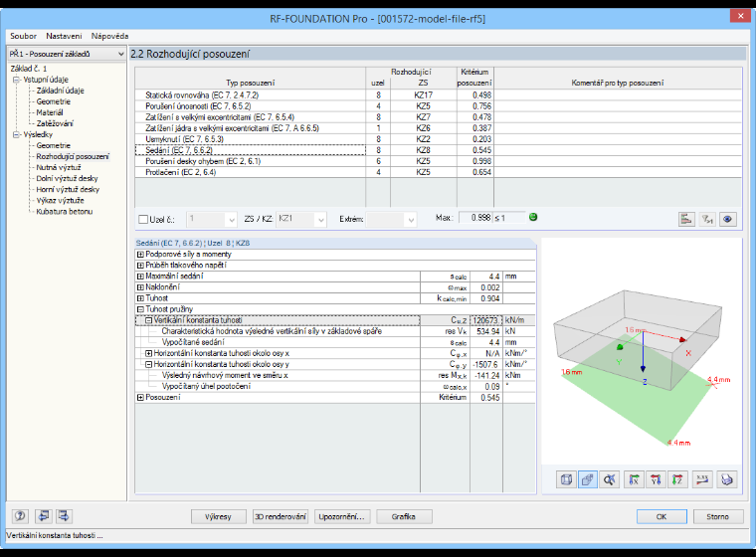
Task: View foundation in Y direction
Action: 656,479
